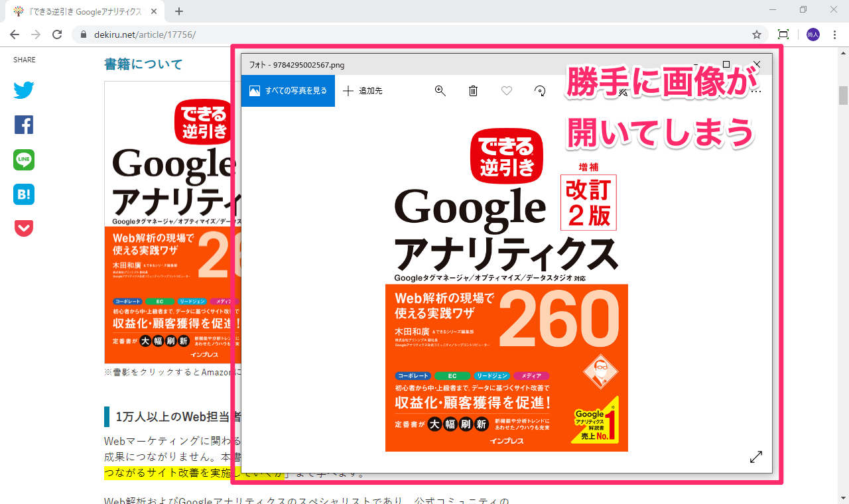Share article on Twitter
Viewport: 849px width, 504px height.
tap(24, 90)
